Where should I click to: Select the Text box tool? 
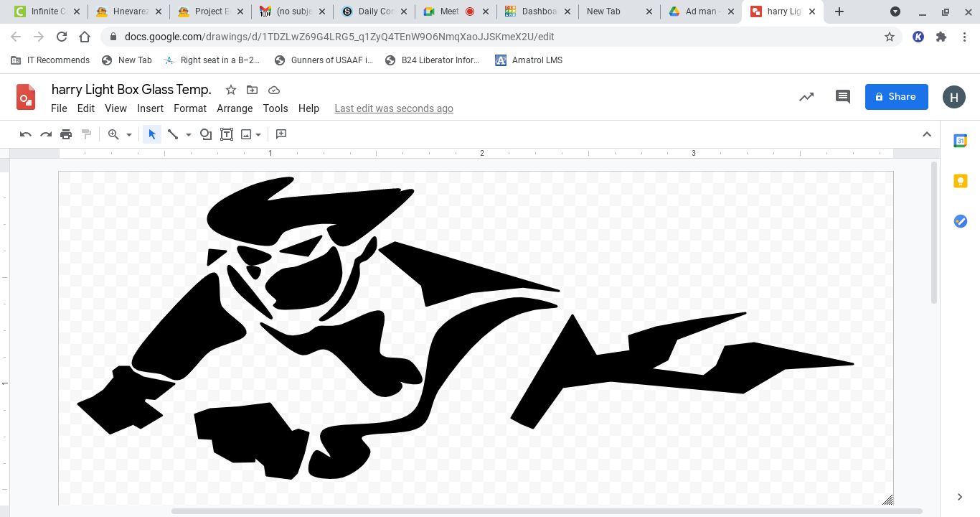[x=227, y=134]
